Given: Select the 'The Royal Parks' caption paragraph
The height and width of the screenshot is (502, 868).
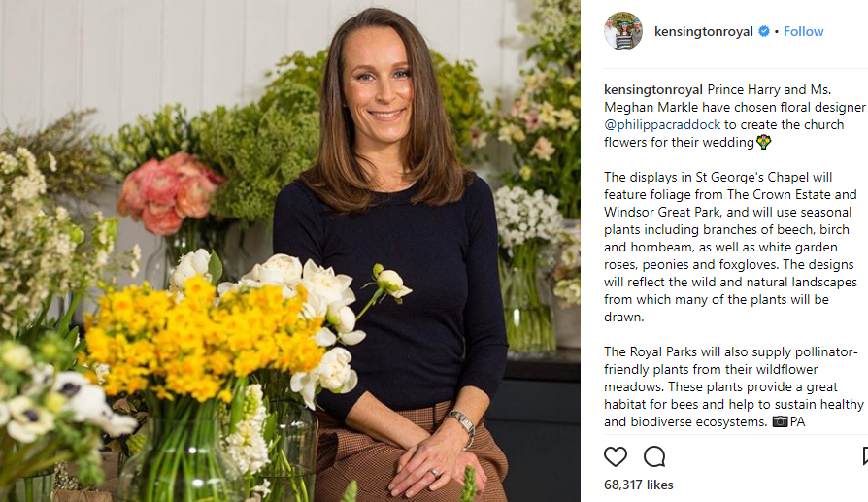Looking at the screenshot, I should tap(733, 386).
